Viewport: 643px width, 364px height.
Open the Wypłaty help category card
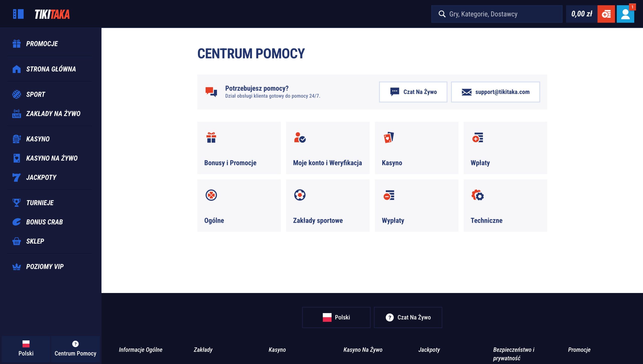(x=416, y=205)
